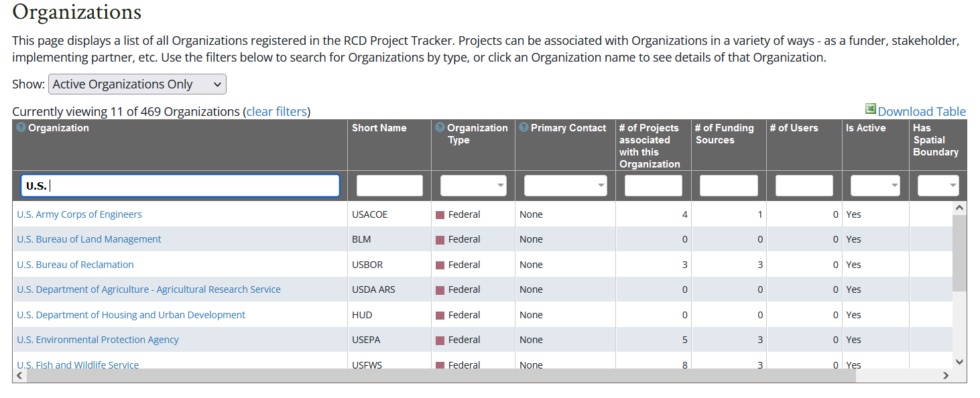The image size is (980, 398).
Task: Open the Is Active filter dropdown
Action: 875,186
